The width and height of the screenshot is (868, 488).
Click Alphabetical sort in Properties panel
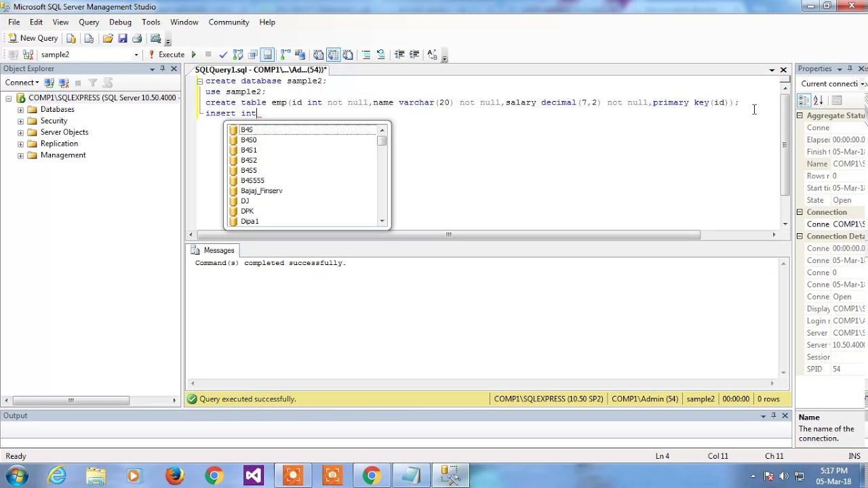coord(818,100)
